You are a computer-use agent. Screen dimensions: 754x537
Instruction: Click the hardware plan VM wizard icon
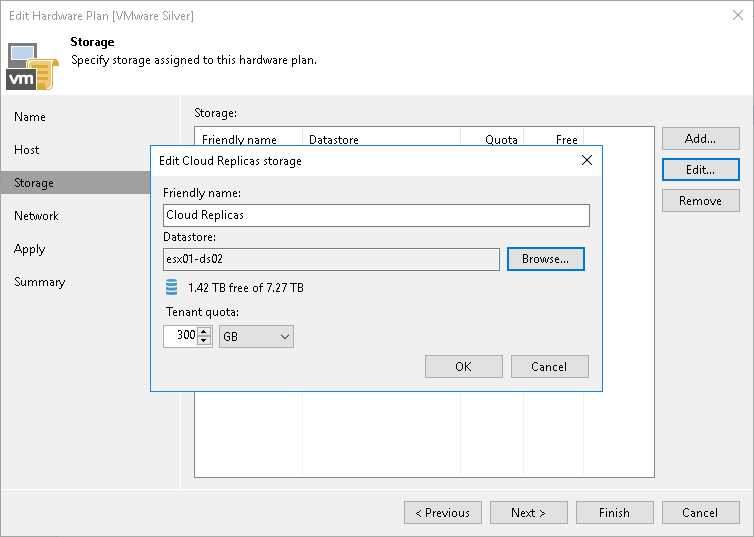[32, 66]
